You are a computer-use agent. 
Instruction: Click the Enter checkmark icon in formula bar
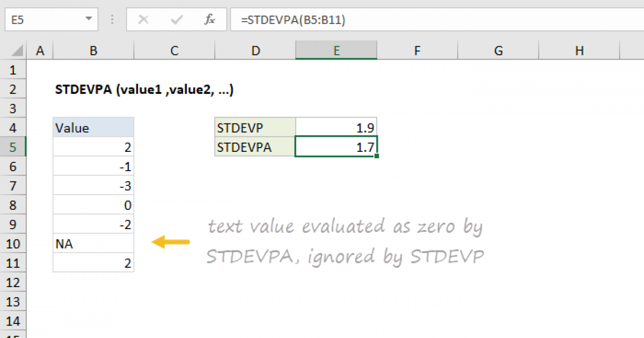click(176, 19)
